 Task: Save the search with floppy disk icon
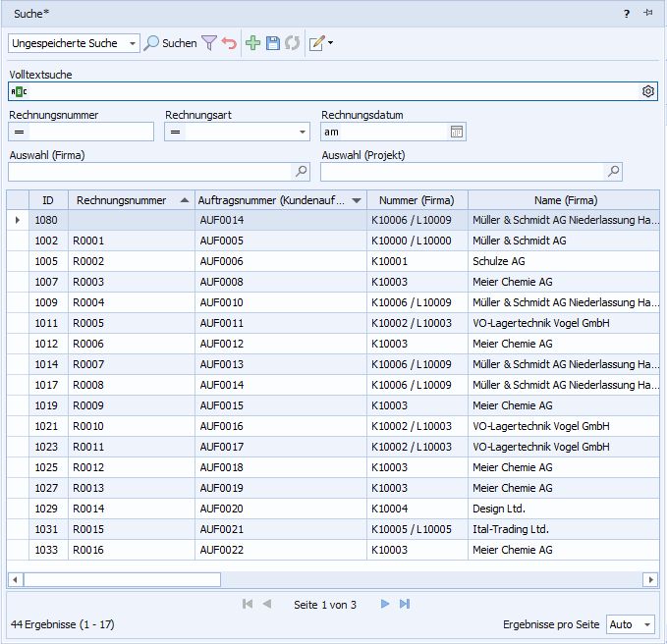pos(273,43)
